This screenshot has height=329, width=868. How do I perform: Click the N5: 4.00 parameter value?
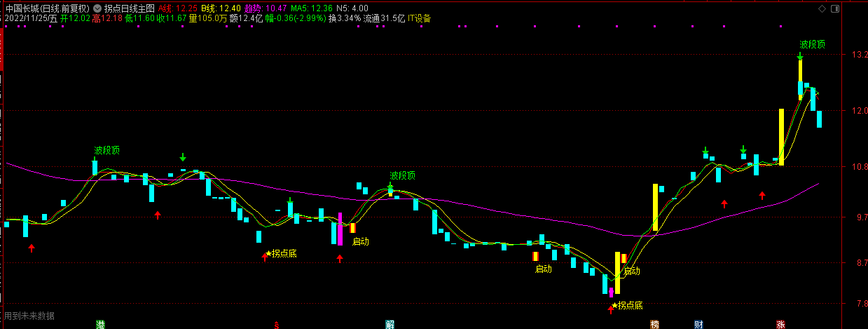click(352, 8)
